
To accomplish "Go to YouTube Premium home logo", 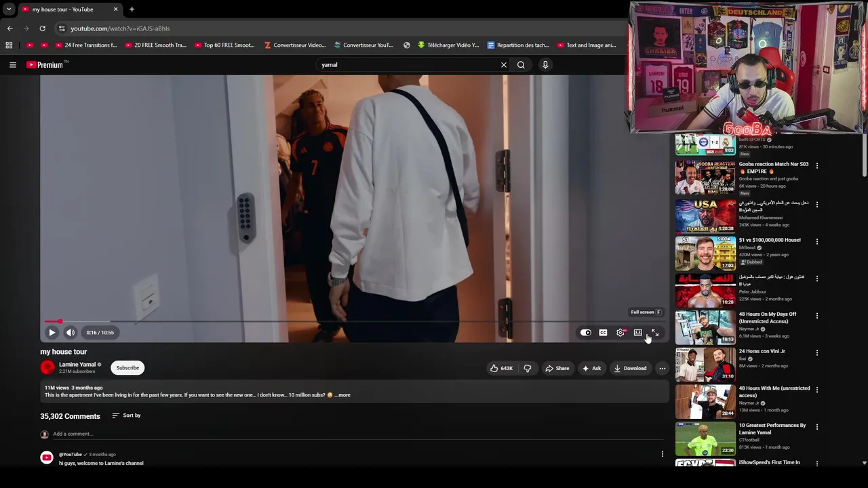I will (46, 65).
